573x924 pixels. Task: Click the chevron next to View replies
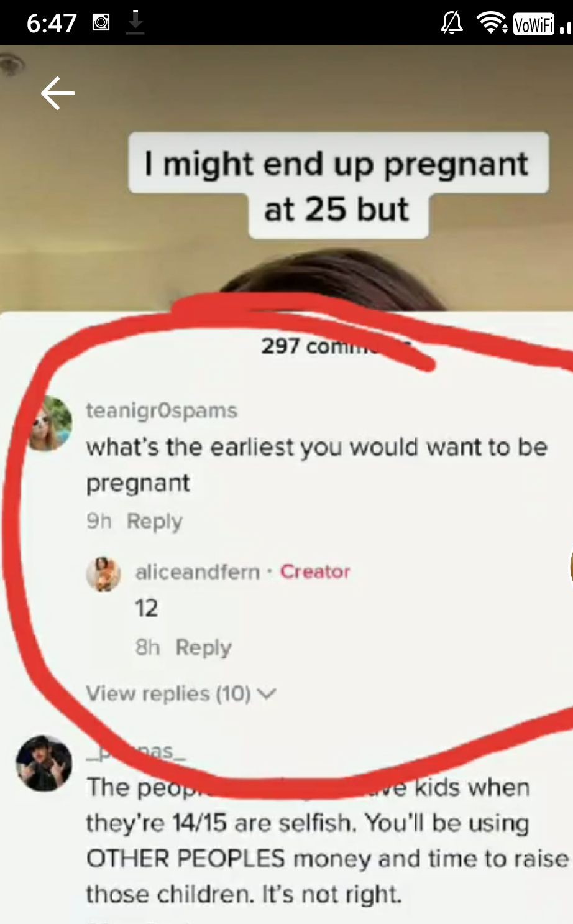(x=266, y=694)
